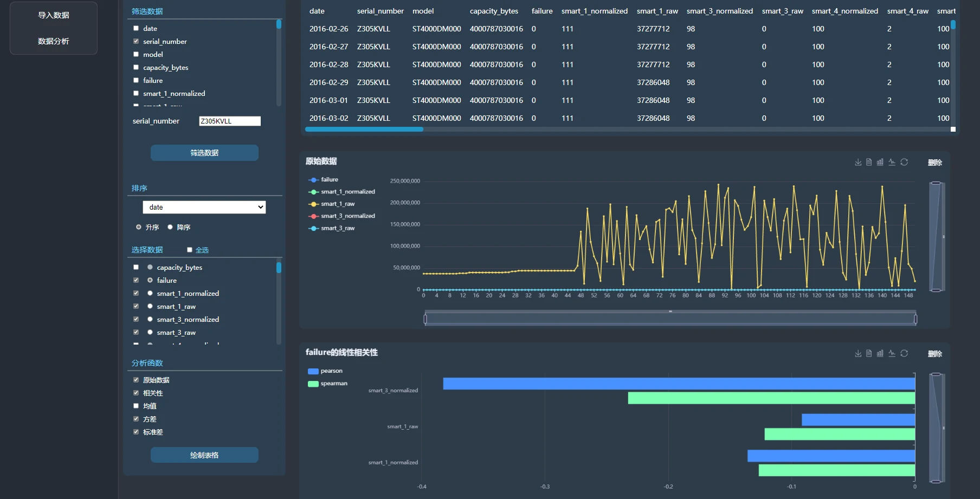Restore the 原始数据 chart
Screen dimensions: 980x499
click(x=904, y=162)
